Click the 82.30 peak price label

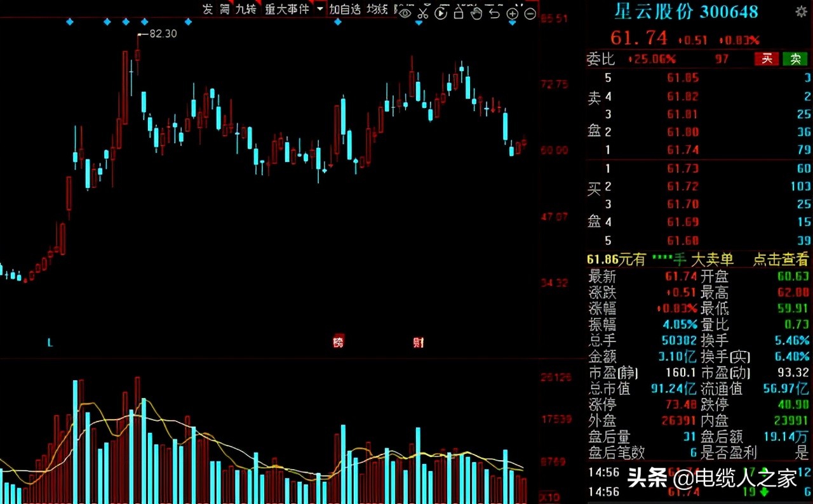tap(163, 34)
